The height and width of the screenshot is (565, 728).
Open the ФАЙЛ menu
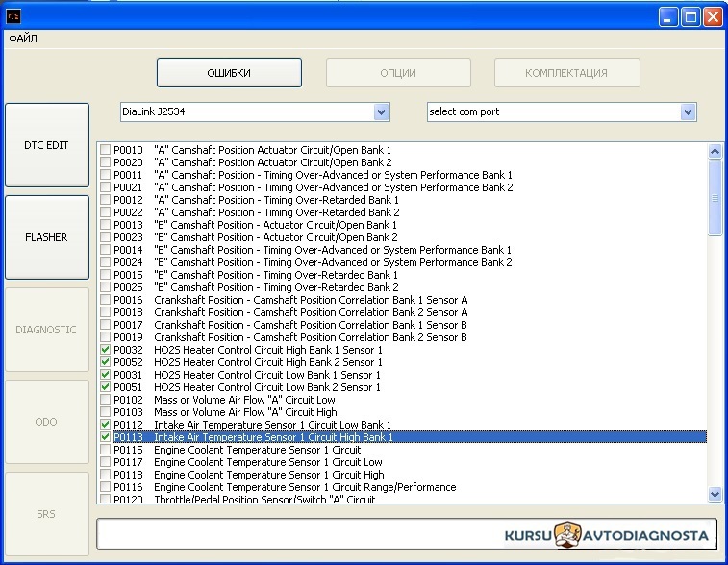(23, 38)
